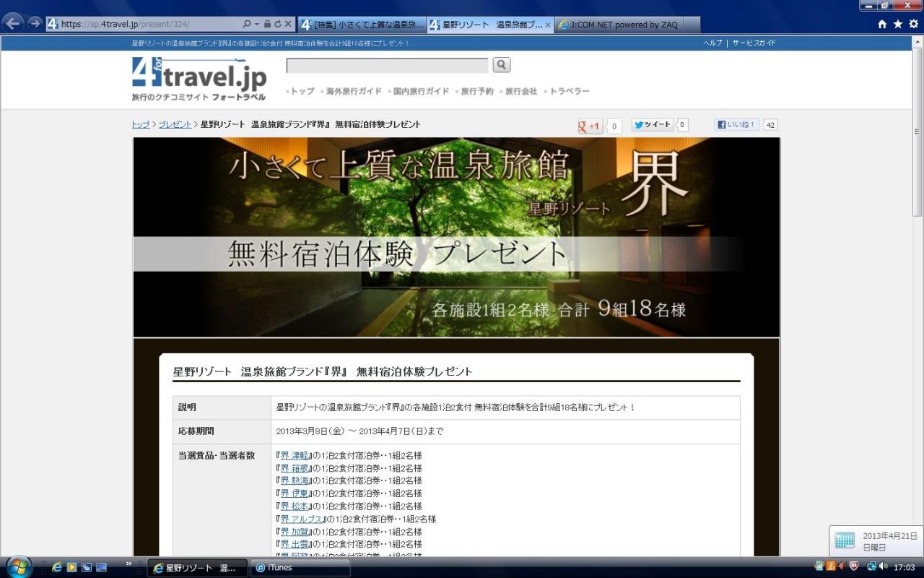Click the Google +1 button
Screen dimensions: 924x578
click(590, 126)
